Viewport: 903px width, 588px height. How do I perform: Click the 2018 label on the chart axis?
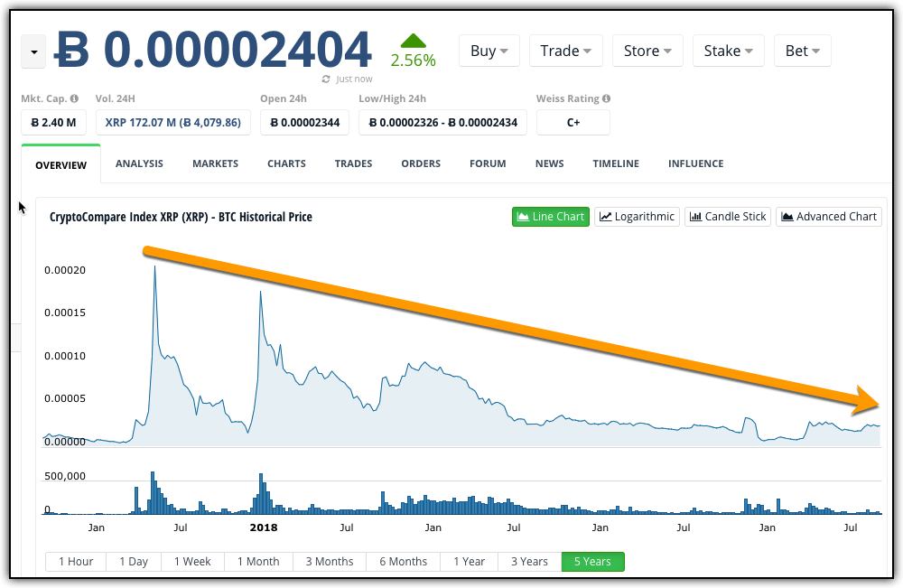(264, 527)
